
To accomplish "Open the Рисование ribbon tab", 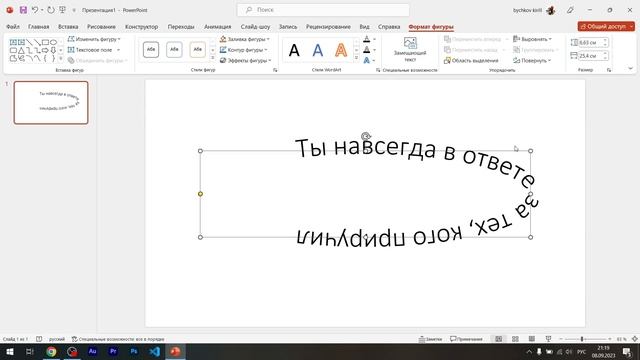I will pyautogui.click(x=101, y=27).
